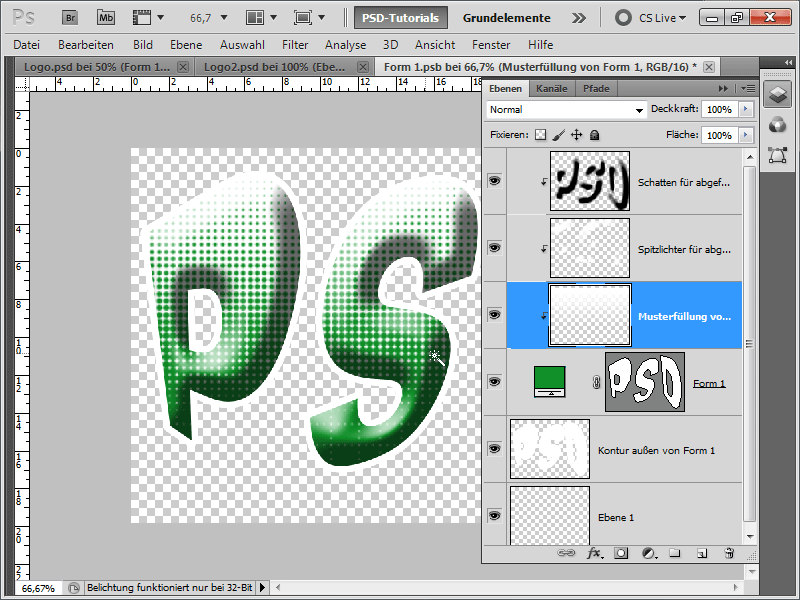Create a new layer

703,553
